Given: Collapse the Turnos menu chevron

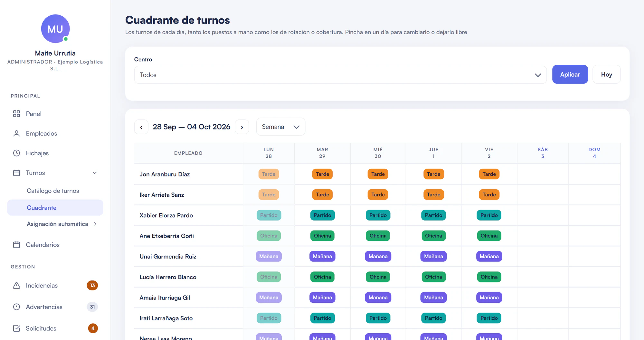Looking at the screenshot, I should click(x=95, y=173).
